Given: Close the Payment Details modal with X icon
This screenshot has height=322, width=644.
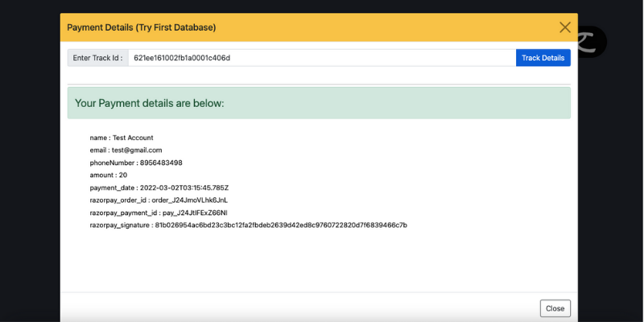Looking at the screenshot, I should point(565,27).
